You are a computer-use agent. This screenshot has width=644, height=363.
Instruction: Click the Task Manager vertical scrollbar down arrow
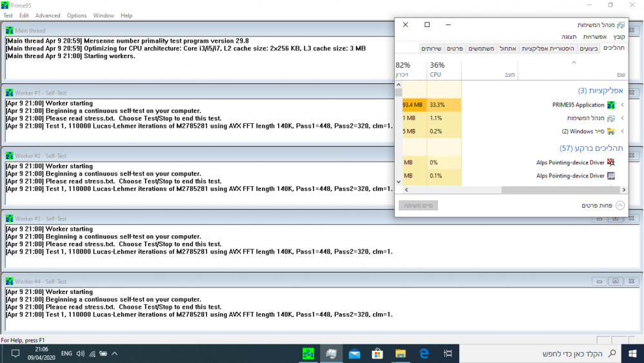click(x=399, y=181)
